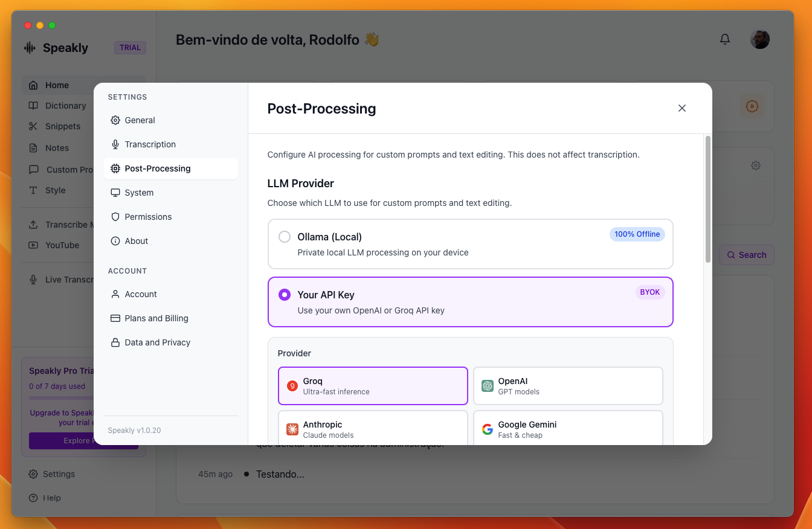This screenshot has height=529, width=812.
Task: Pick Google Gemini as the provider
Action: coord(567,429)
